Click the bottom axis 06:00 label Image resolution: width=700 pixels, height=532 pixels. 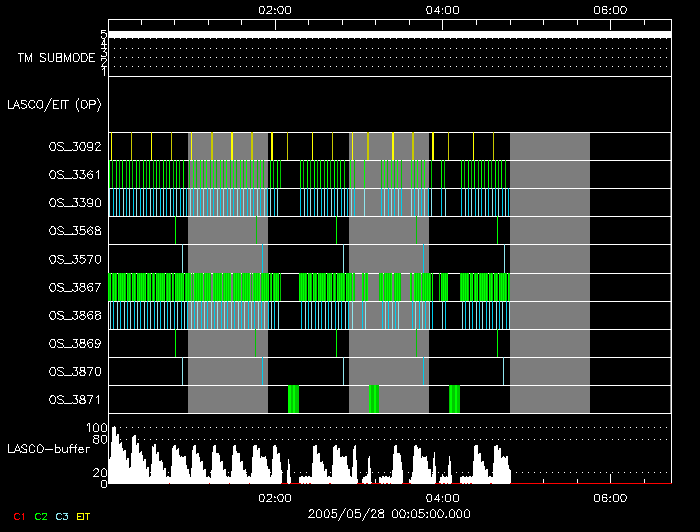click(610, 498)
